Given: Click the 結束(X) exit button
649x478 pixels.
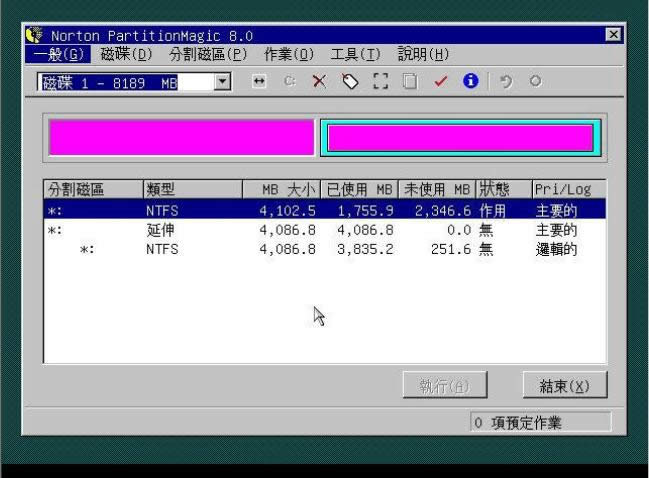Looking at the screenshot, I should [x=564, y=386].
